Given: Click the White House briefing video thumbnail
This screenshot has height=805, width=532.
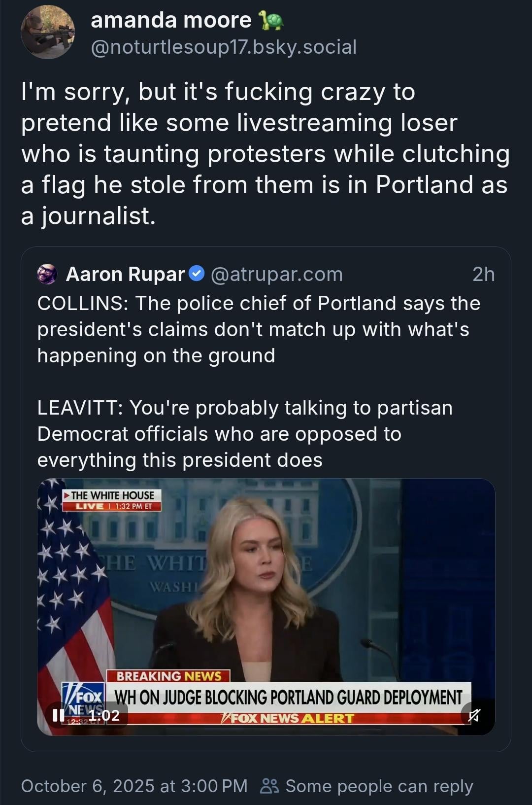Looking at the screenshot, I should point(266,592).
